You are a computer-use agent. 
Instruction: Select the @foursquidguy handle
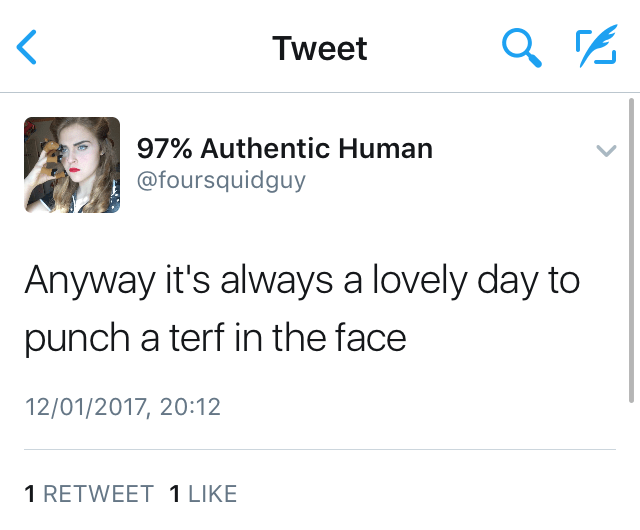click(221, 180)
